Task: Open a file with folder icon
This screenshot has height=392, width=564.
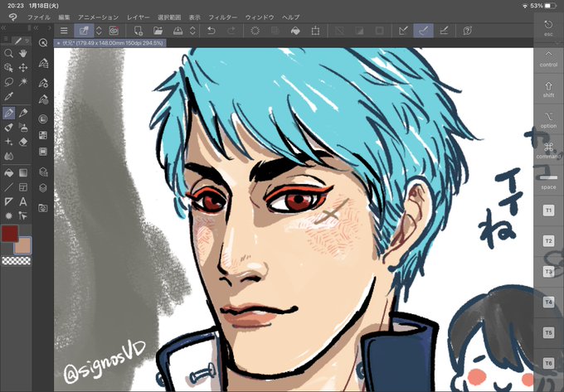Action: (x=158, y=31)
